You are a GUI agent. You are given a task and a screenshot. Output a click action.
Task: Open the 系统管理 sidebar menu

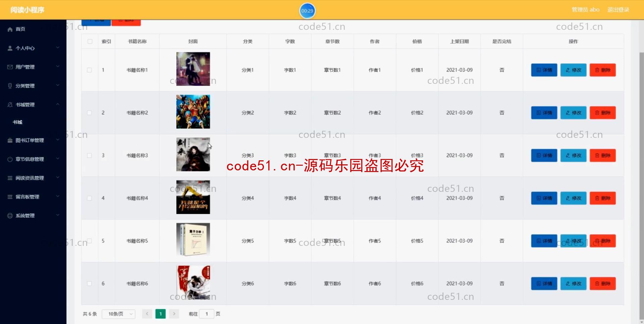(x=33, y=216)
